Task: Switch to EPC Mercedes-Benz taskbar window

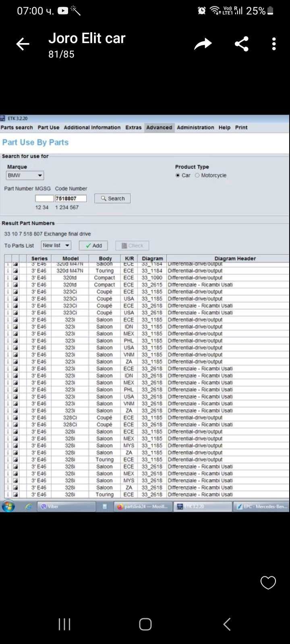Action: point(262,507)
